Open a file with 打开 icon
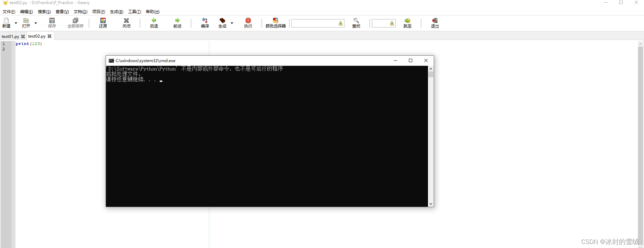The width and height of the screenshot is (644, 248). tap(26, 23)
